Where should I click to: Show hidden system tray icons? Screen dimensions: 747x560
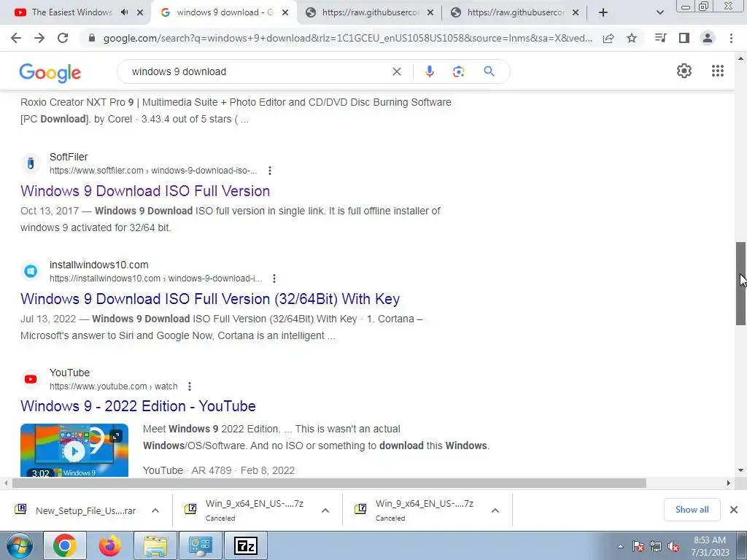(620, 546)
